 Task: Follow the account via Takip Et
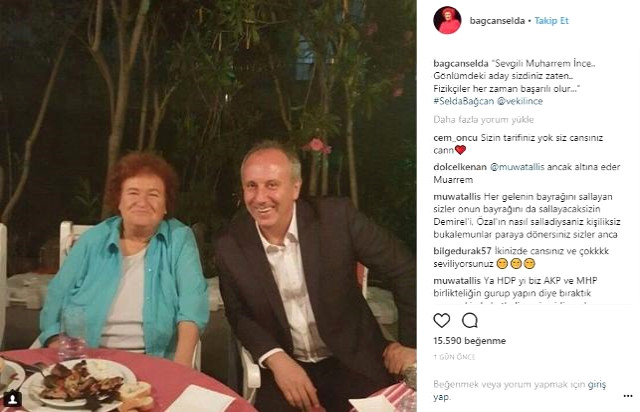tap(551, 21)
